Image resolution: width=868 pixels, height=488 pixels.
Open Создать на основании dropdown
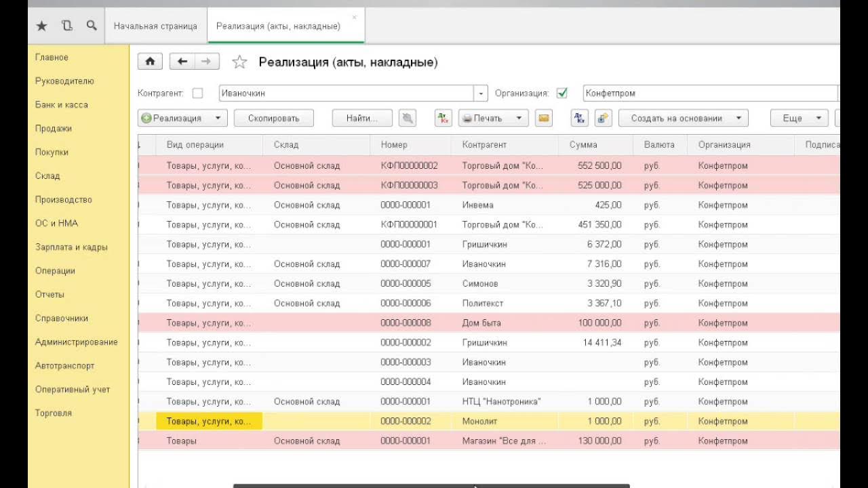pyautogui.click(x=684, y=118)
